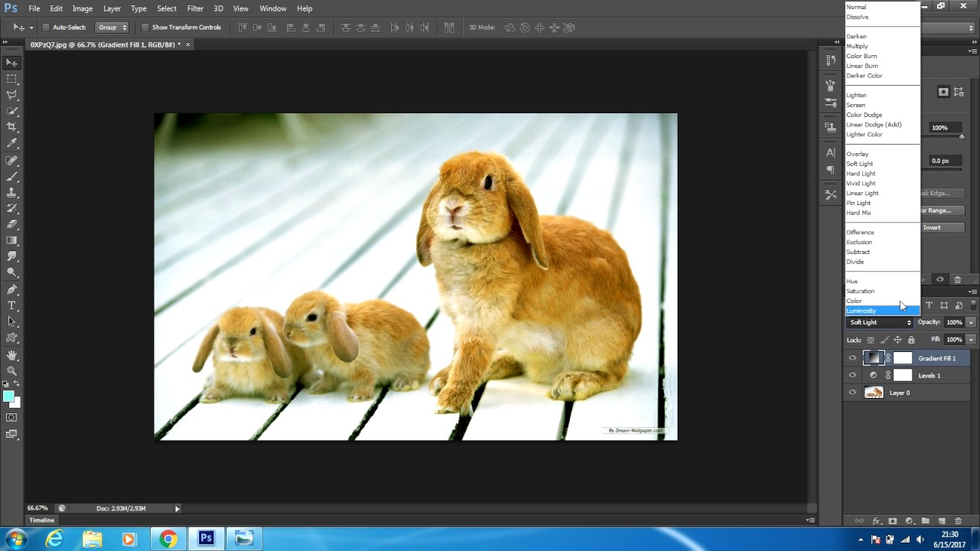Select the Crop tool

pyautogui.click(x=11, y=127)
